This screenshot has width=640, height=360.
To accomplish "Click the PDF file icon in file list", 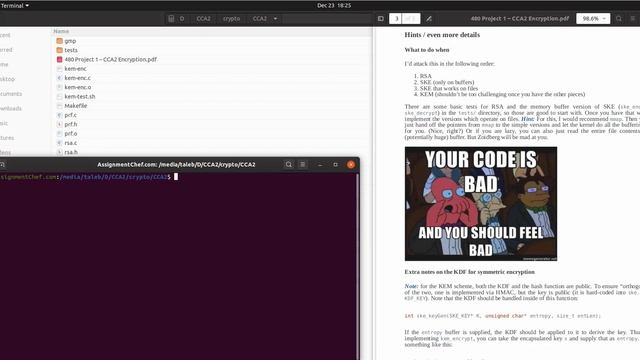I will (60, 59).
